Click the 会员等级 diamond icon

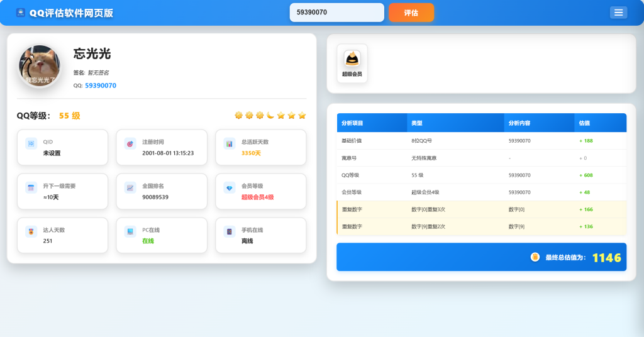click(x=229, y=188)
